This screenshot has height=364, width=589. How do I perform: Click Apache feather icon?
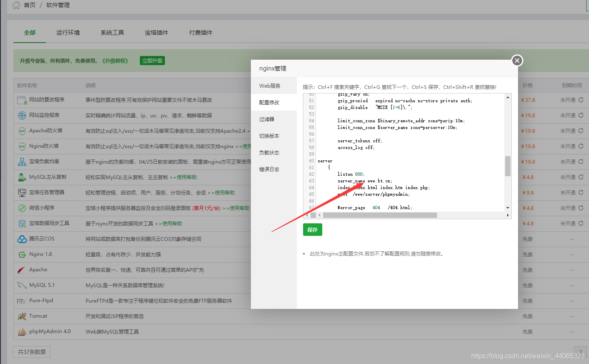[22, 270]
